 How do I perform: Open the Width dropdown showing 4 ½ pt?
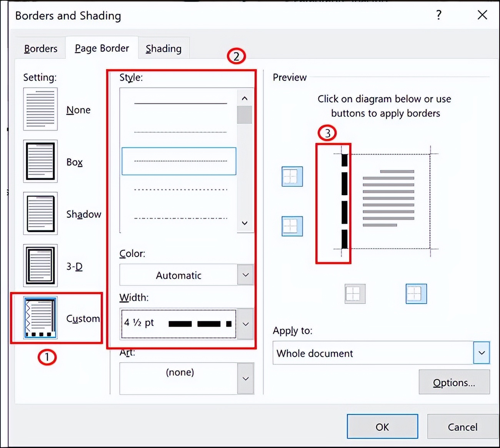point(245,324)
